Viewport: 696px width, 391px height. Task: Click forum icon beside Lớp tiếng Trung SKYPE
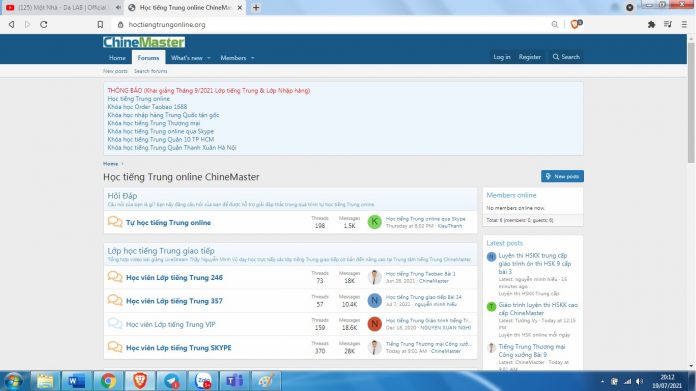click(x=115, y=347)
